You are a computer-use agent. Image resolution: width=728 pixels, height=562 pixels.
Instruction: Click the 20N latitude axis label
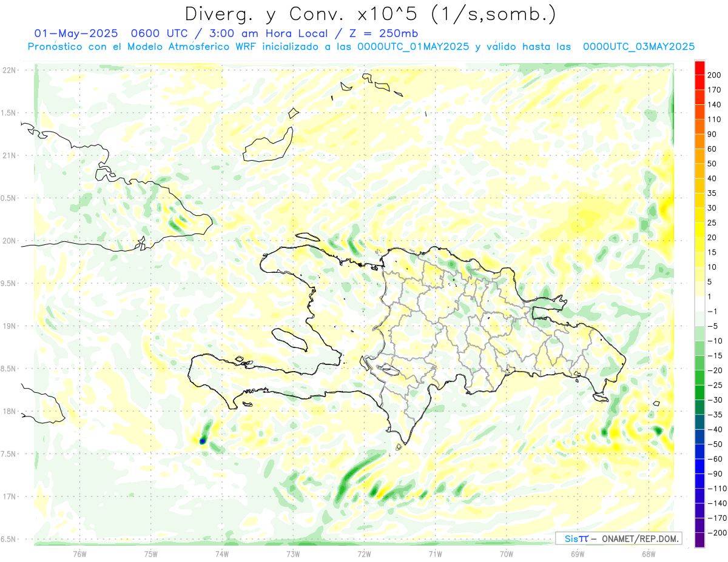[x=9, y=241]
